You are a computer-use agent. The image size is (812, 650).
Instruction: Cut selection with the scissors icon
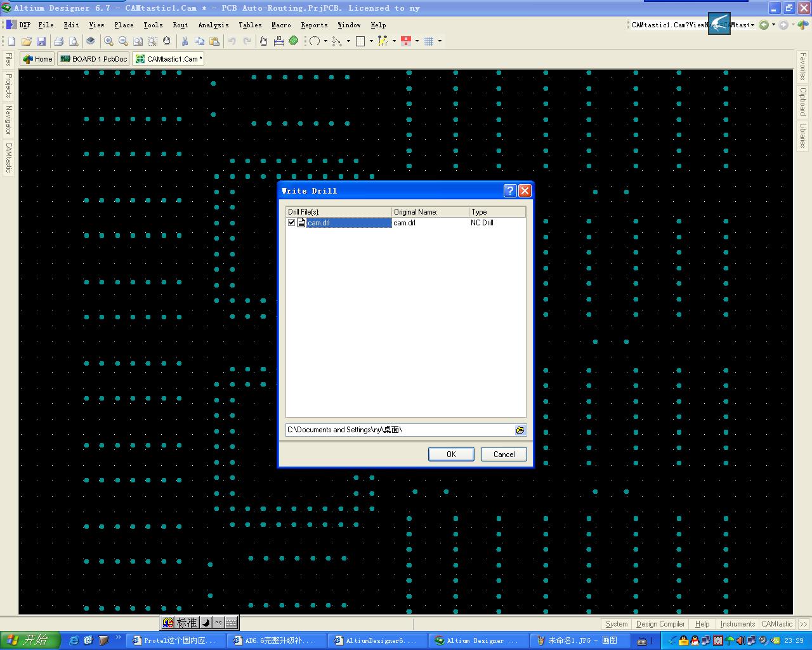pyautogui.click(x=185, y=41)
